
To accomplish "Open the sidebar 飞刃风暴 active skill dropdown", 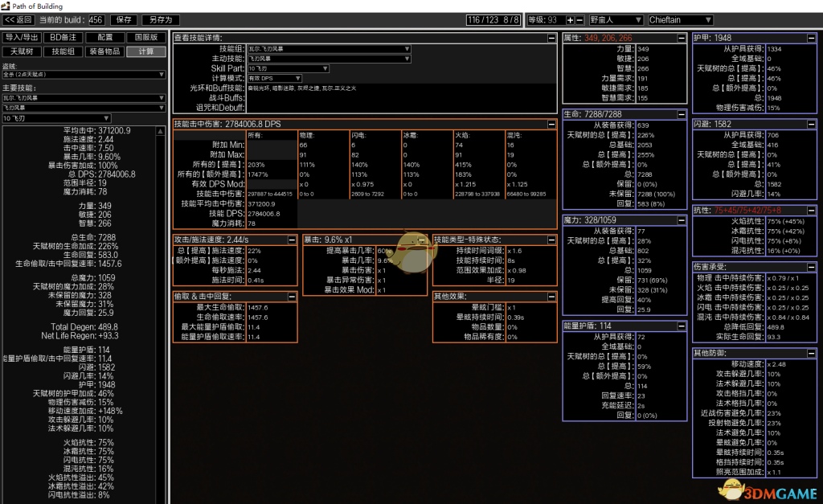I will coord(84,108).
